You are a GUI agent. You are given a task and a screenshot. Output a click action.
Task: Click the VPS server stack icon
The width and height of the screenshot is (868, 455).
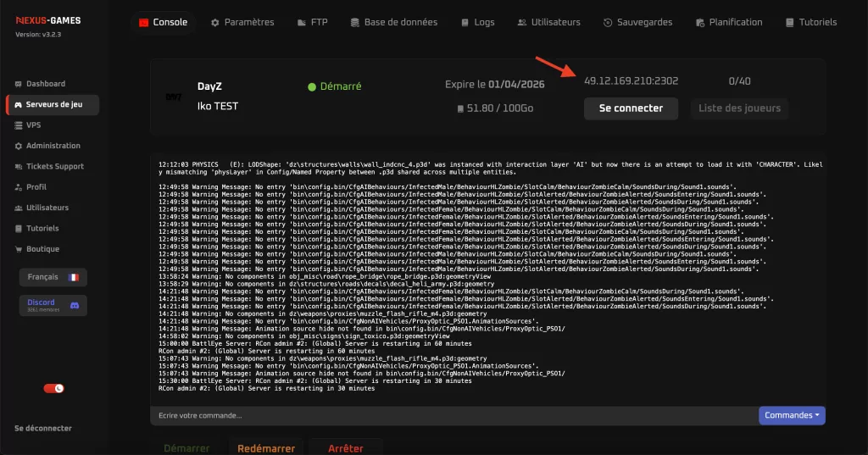click(x=19, y=125)
